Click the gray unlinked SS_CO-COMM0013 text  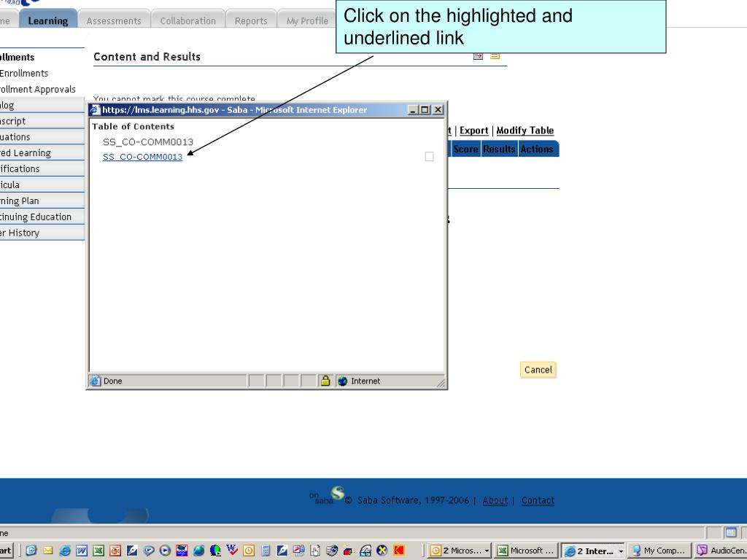[x=148, y=142]
